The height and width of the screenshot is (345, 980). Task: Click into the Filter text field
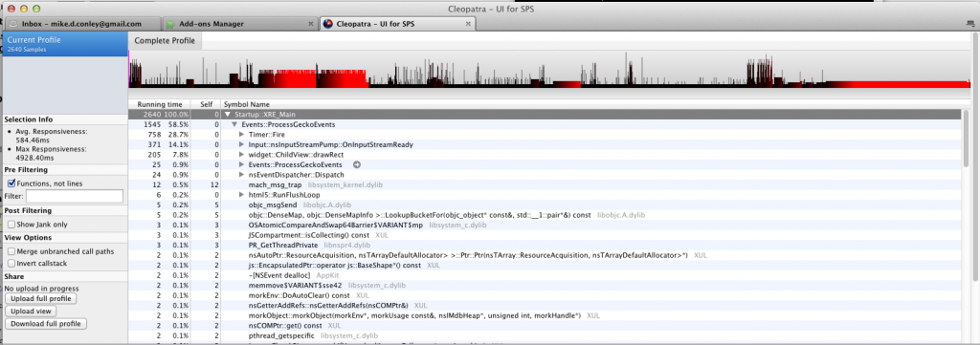(x=75, y=197)
